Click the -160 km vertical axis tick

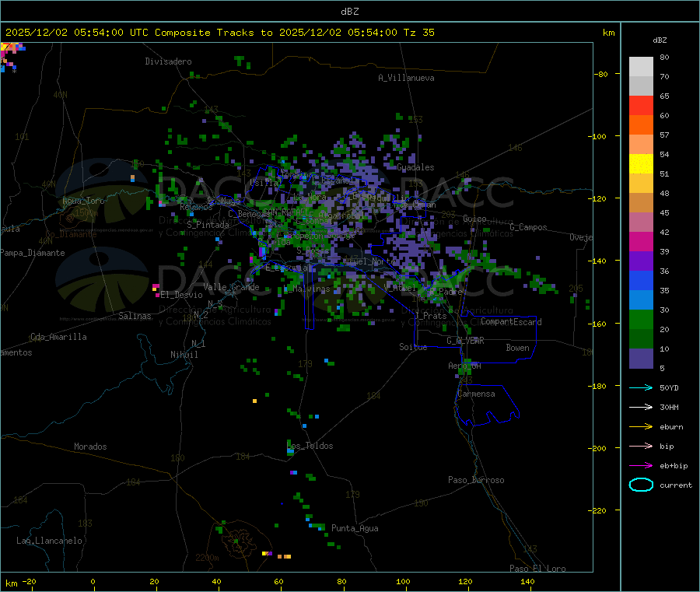[x=599, y=324]
